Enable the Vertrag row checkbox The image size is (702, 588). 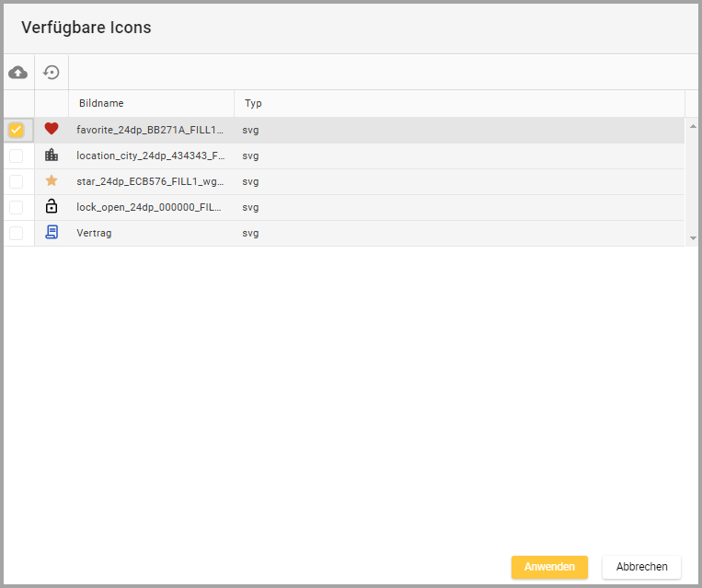pyautogui.click(x=17, y=233)
